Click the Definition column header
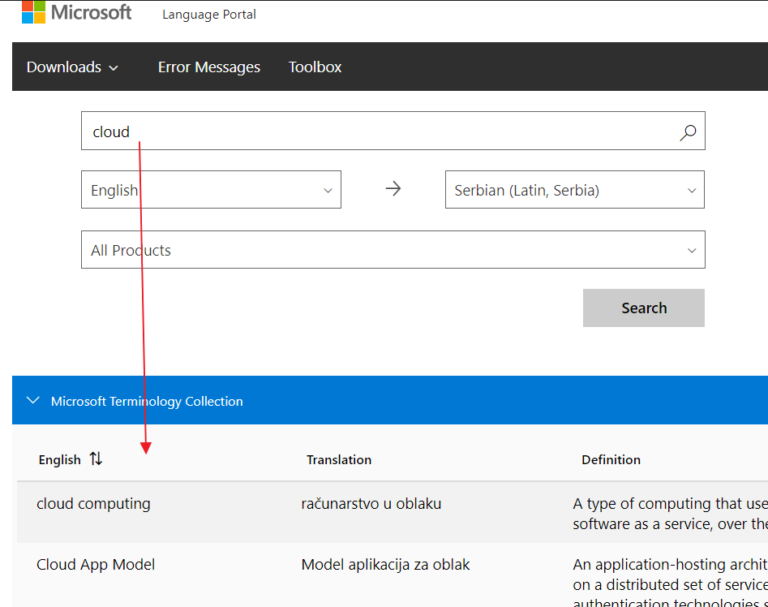The width and height of the screenshot is (768, 607). [x=611, y=460]
